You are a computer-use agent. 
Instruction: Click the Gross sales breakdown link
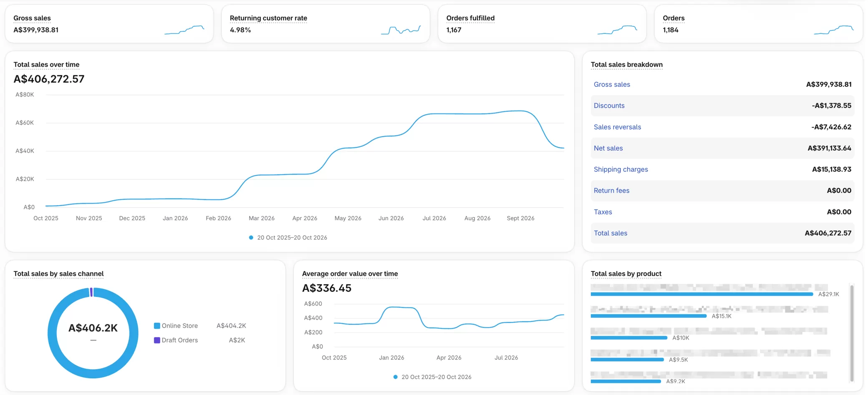(612, 84)
